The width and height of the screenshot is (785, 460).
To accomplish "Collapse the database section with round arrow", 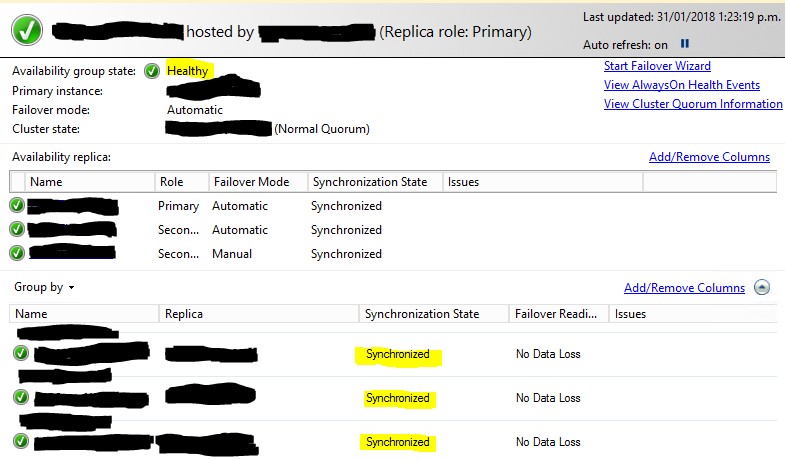I will tap(762, 287).
